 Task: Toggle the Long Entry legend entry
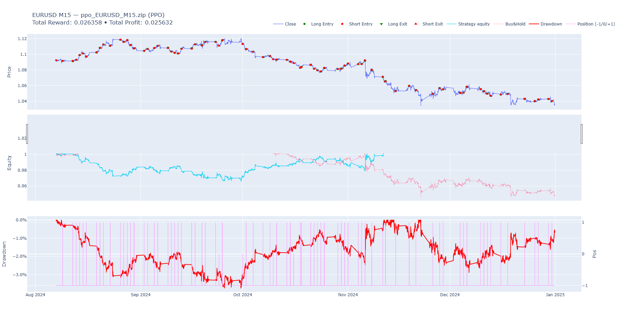pos(318,24)
